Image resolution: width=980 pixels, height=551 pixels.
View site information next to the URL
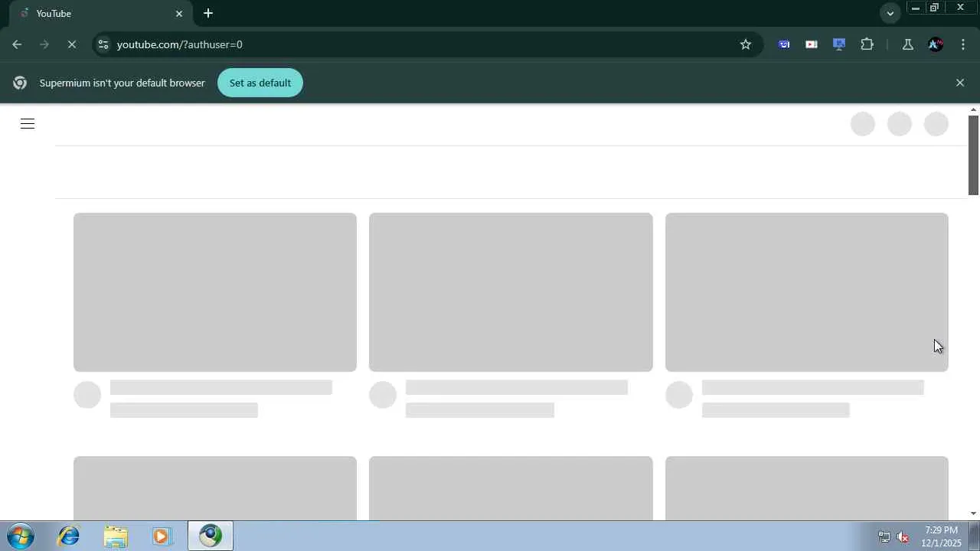pyautogui.click(x=103, y=44)
